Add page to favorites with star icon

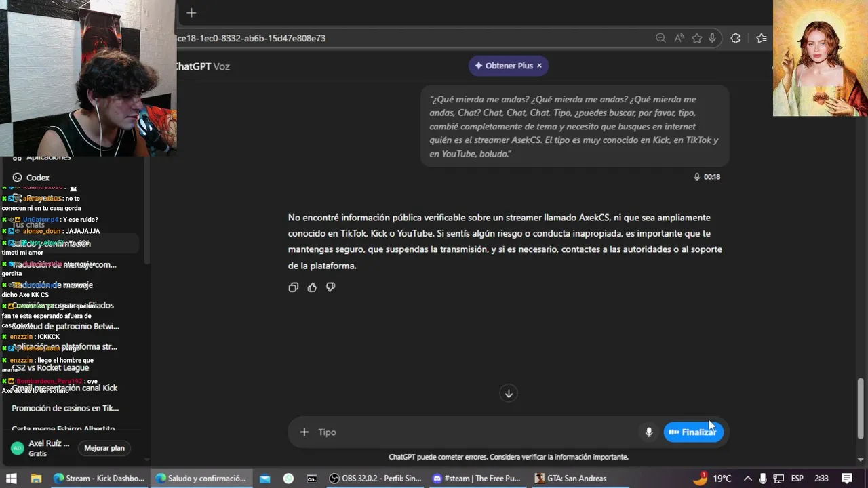point(696,38)
